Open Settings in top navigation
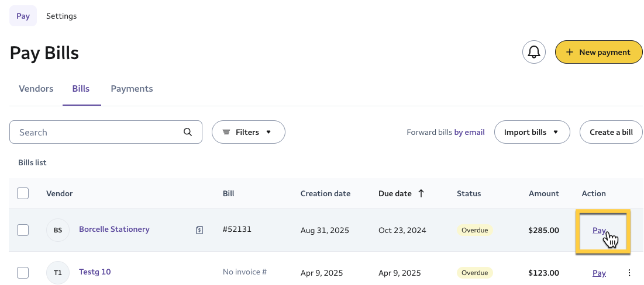 [61, 16]
